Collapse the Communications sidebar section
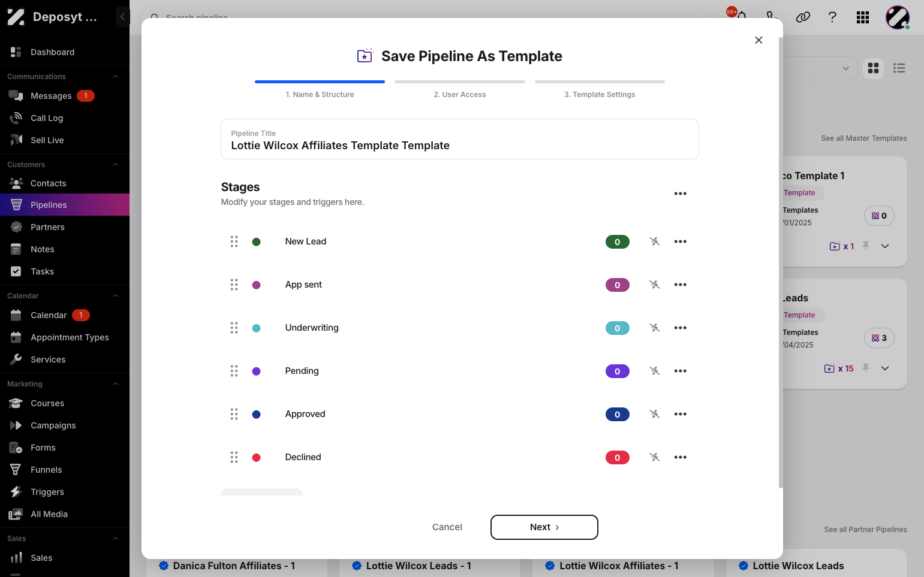 point(116,77)
